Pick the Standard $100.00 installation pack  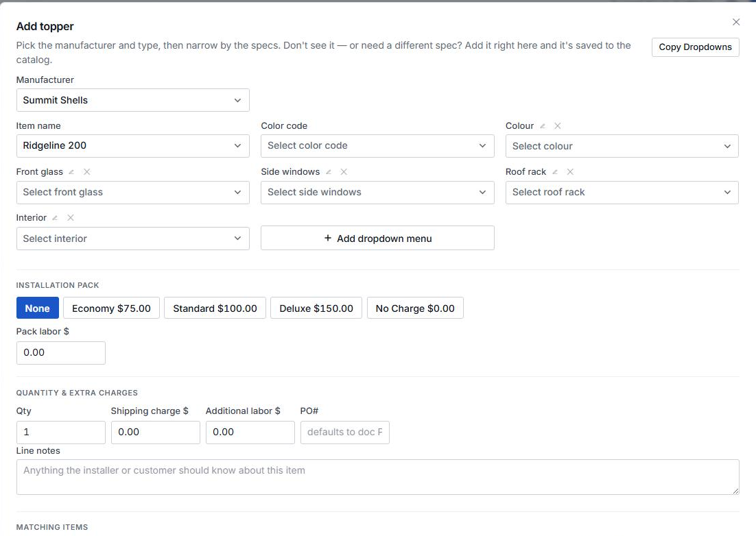point(215,308)
